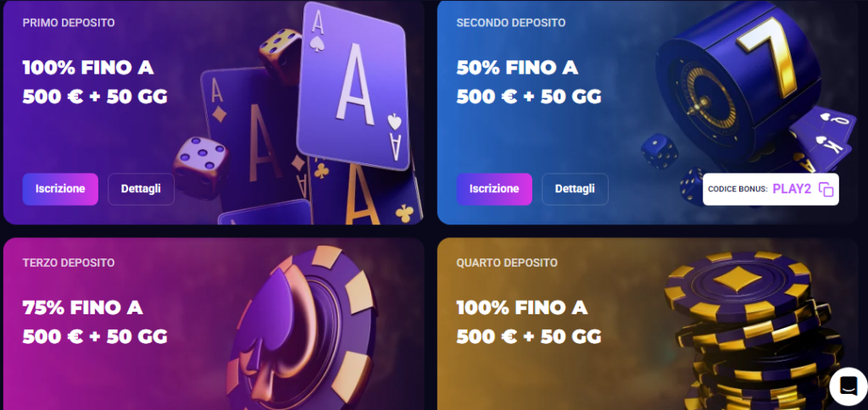Open Dettagli for Primo Deposito offer
The height and width of the screenshot is (410, 868).
coord(142,189)
